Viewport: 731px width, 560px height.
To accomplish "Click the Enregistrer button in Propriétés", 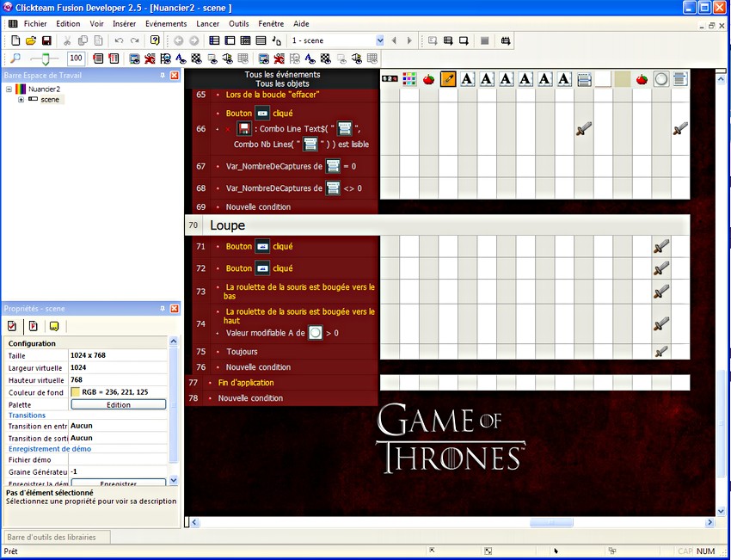I will point(119,483).
